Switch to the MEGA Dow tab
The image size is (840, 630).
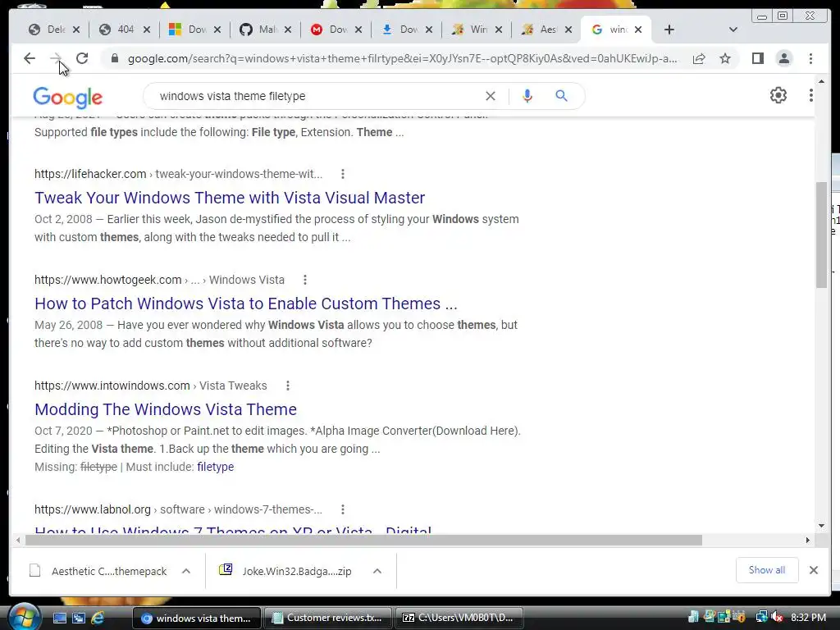point(330,30)
